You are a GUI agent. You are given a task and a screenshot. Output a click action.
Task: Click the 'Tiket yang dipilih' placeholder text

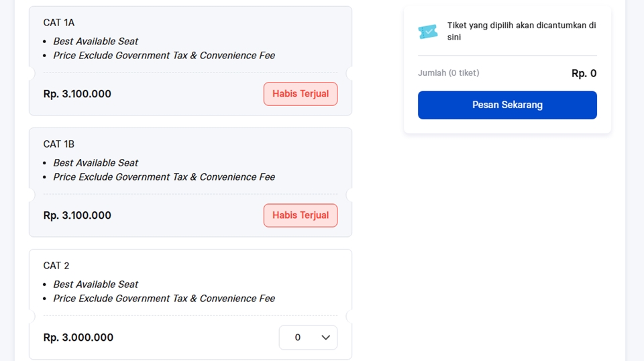coord(521,32)
